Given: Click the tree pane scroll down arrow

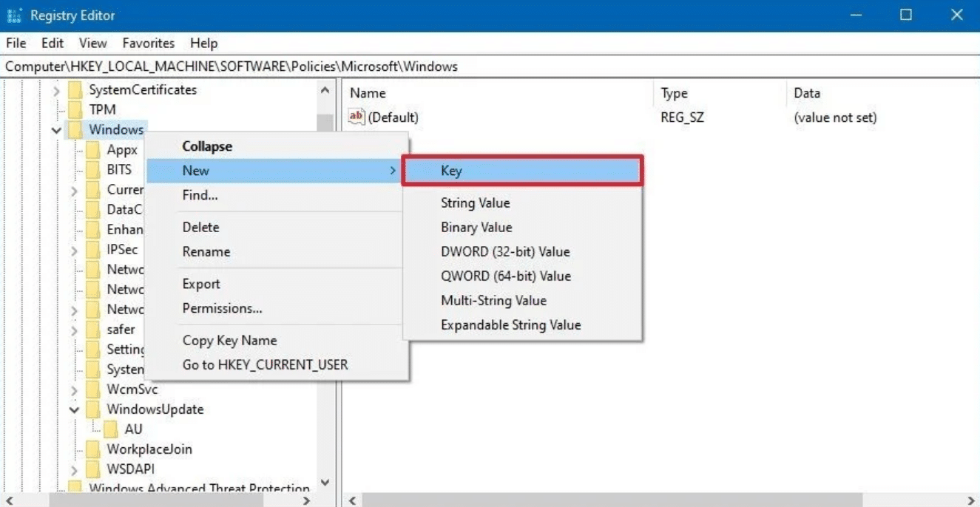Looking at the screenshot, I should [325, 483].
